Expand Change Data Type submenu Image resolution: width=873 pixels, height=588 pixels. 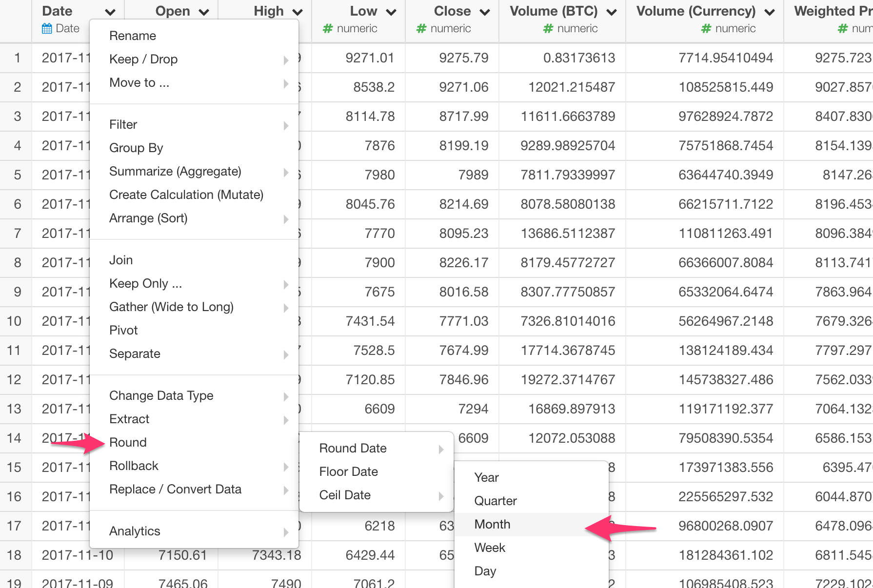(x=194, y=395)
